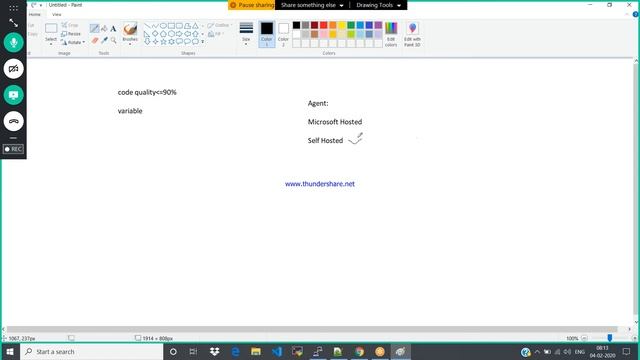Image resolution: width=640 pixels, height=360 pixels.
Task: Open Edit colors dialog
Action: 391,34
